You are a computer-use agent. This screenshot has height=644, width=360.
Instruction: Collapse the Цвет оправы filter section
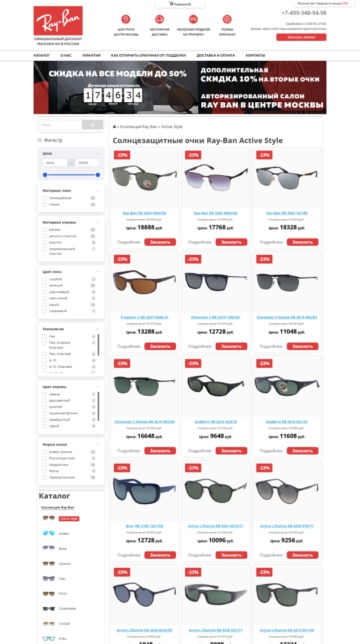pyautogui.click(x=98, y=387)
